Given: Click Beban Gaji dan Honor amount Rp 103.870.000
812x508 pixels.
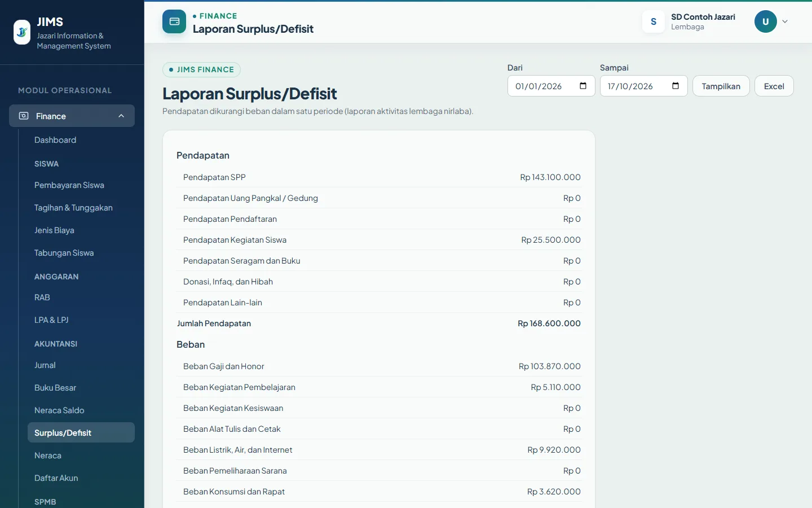Looking at the screenshot, I should pos(550,366).
